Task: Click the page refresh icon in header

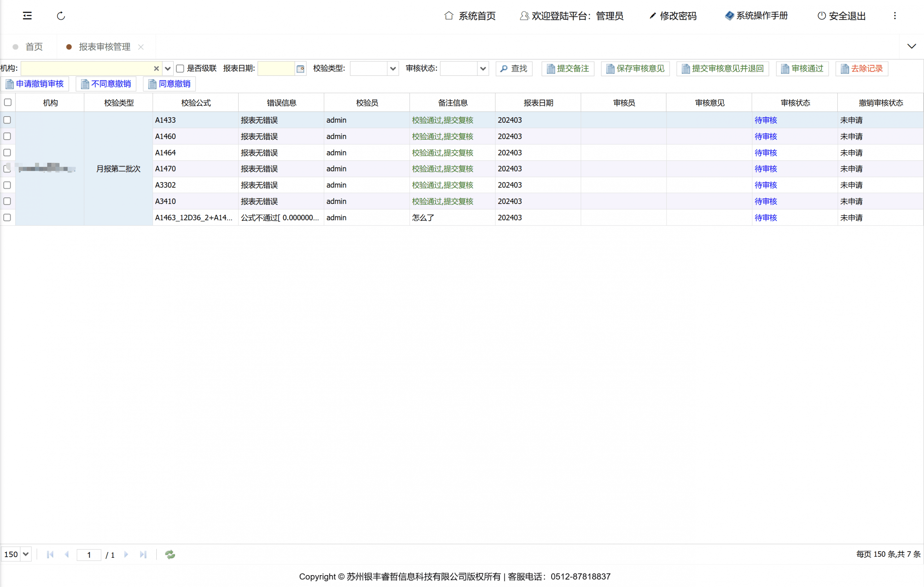Action: [x=61, y=16]
